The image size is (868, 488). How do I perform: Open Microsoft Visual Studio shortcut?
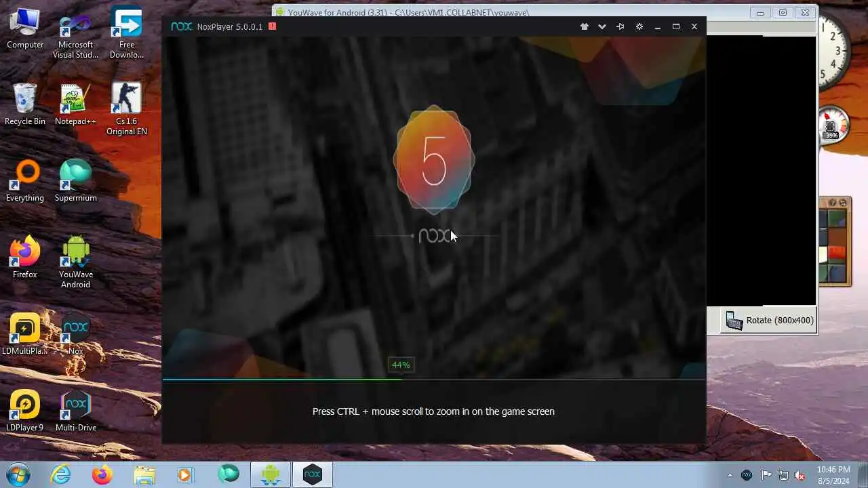point(76,33)
